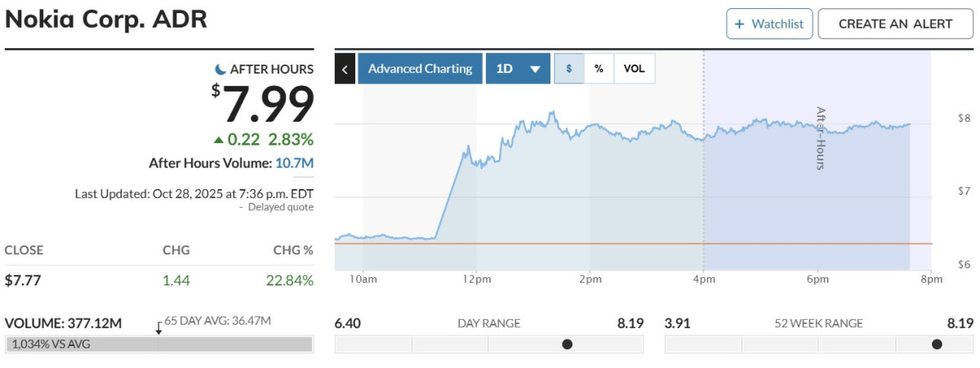Switch the chart to percent view
Screen dimensions: 980x368
pos(599,69)
